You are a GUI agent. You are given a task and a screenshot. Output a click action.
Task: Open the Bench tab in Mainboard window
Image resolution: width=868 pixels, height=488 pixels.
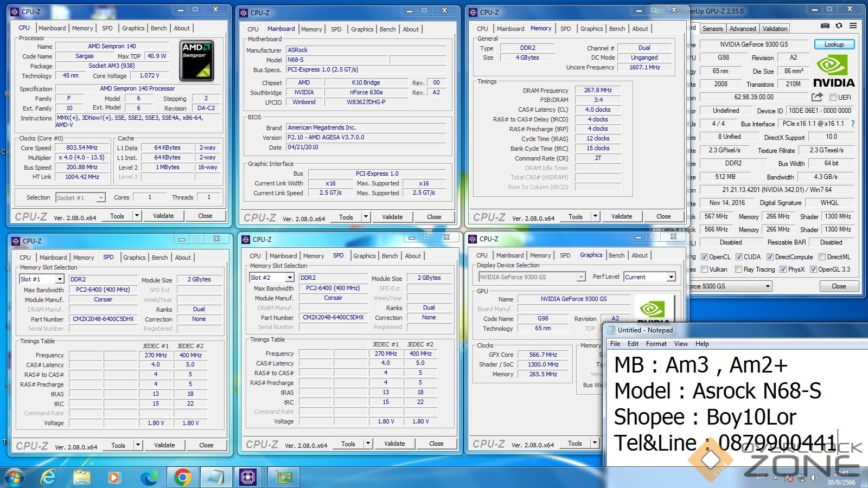pos(387,29)
